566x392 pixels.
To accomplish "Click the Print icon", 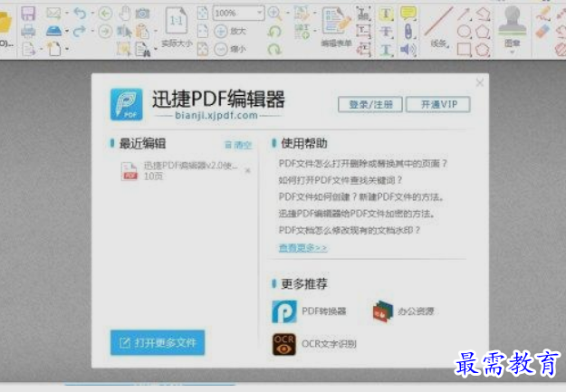I will 28,31.
